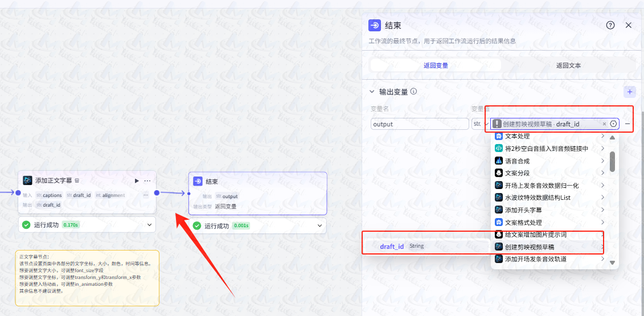Click the 给文案增加图片提示词 icon
The width and height of the screenshot is (644, 316).
coord(499,235)
